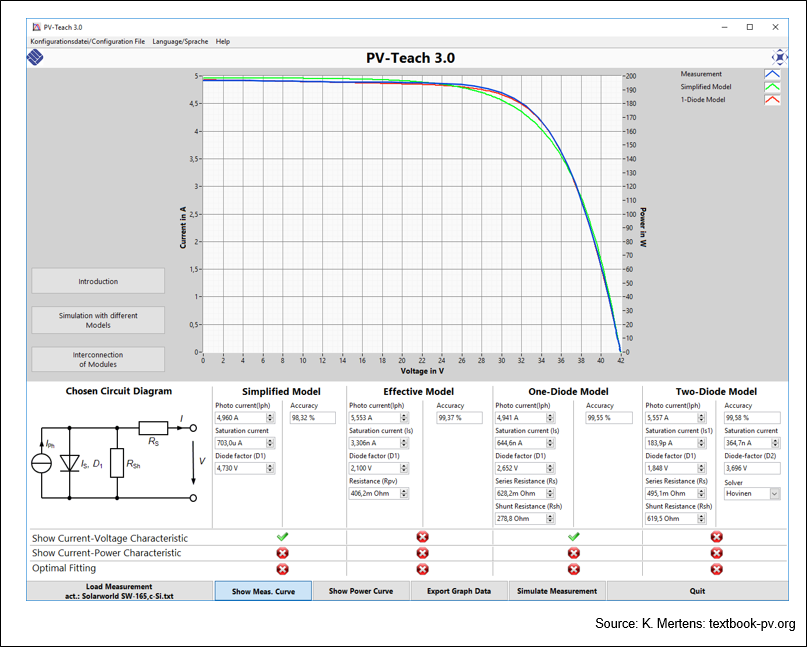Image resolution: width=807 pixels, height=647 pixels.
Task: Enable Optimal Fitting for Simplified Model
Action: tap(282, 569)
